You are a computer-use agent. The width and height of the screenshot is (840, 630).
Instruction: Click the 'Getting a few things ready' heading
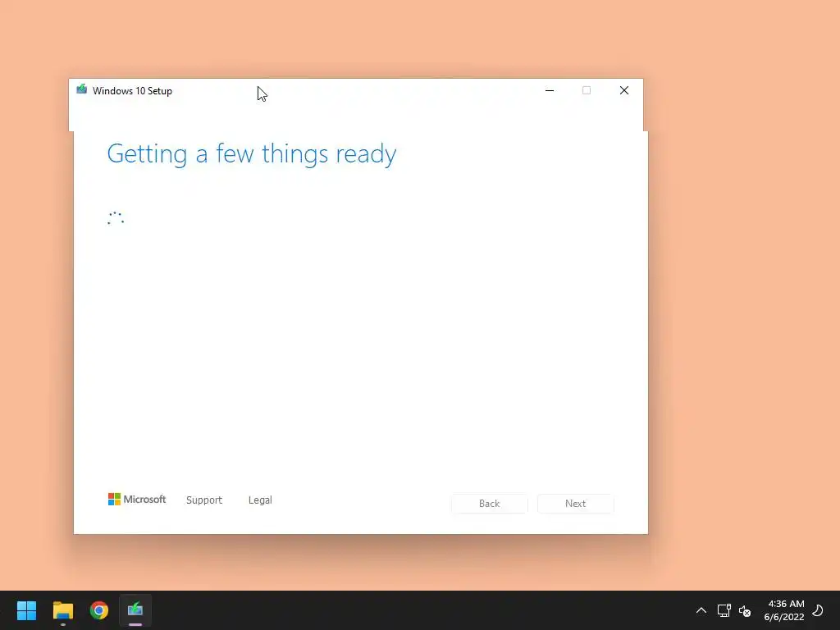point(252,154)
